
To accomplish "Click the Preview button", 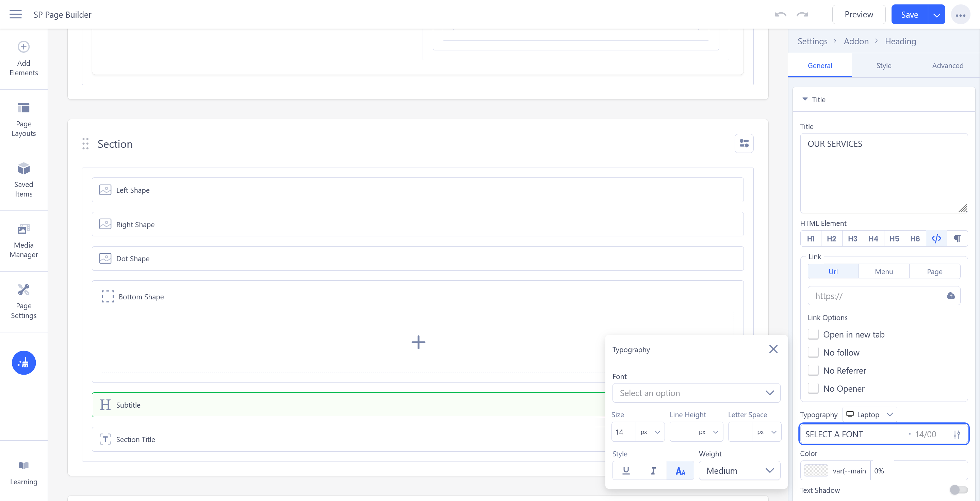I will pos(859,14).
